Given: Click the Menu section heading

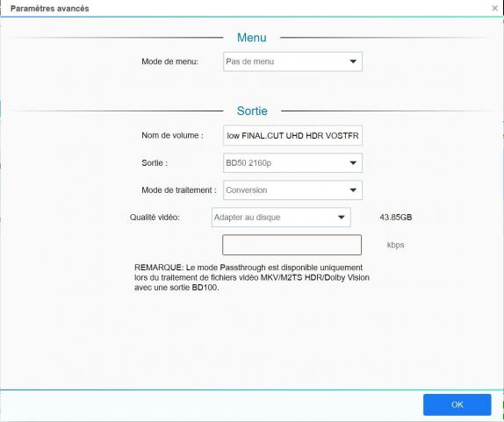Looking at the screenshot, I should tap(252, 38).
